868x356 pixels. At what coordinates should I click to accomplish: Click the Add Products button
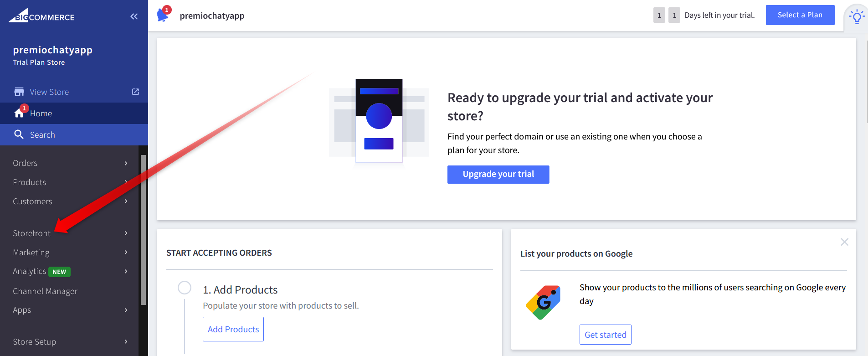pyautogui.click(x=233, y=329)
